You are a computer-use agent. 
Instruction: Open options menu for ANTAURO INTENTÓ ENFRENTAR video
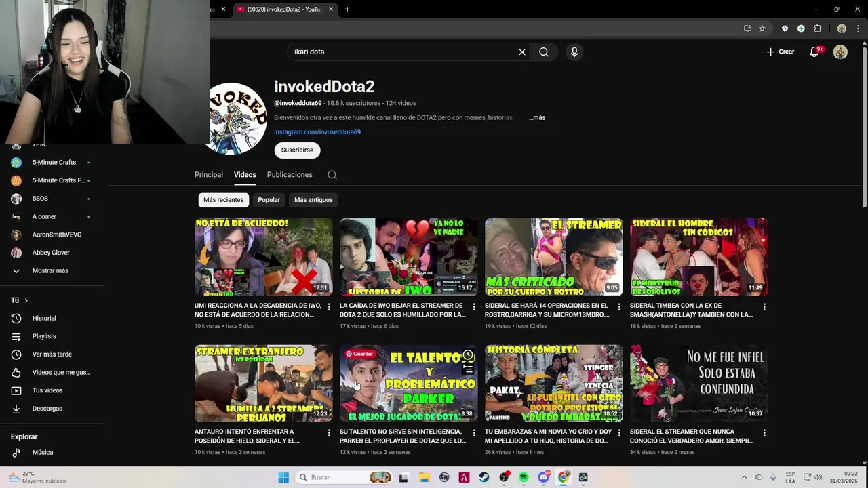(329, 433)
